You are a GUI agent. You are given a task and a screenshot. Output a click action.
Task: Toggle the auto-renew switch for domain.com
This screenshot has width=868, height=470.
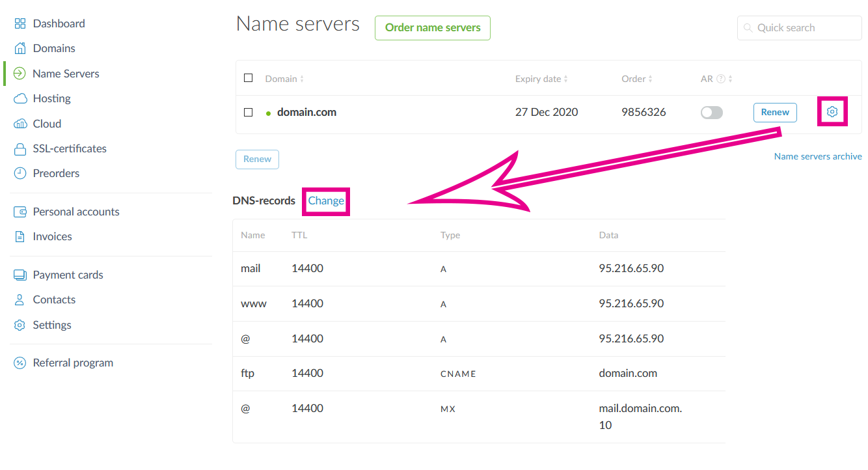pos(711,113)
